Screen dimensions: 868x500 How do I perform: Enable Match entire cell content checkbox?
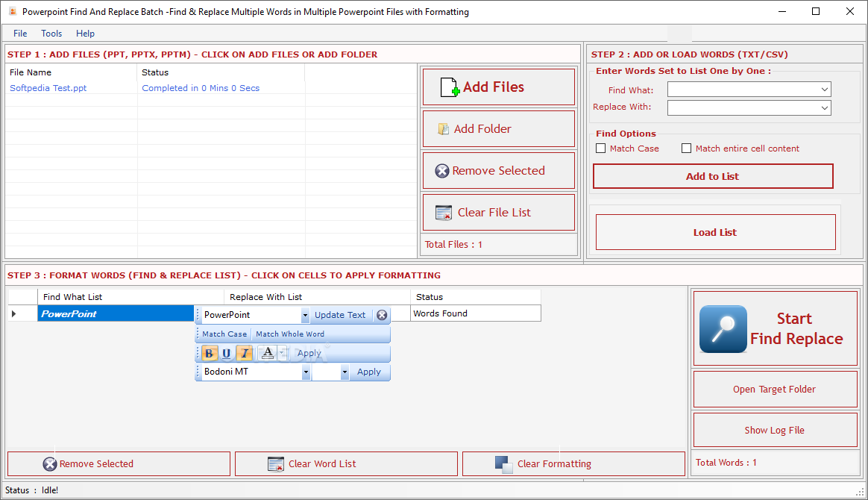click(x=687, y=149)
